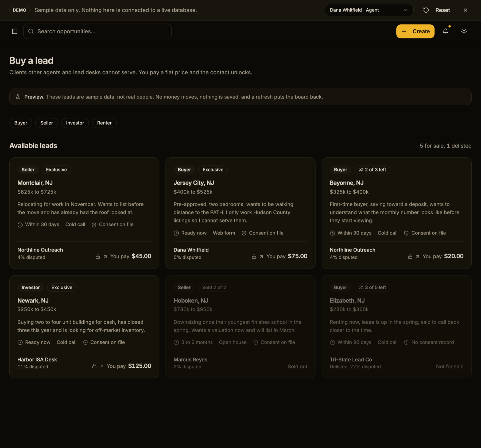Screen dimensions: 481x448
Task: Buy the Newark lead for $125.00
Action: pyautogui.click(x=122, y=366)
